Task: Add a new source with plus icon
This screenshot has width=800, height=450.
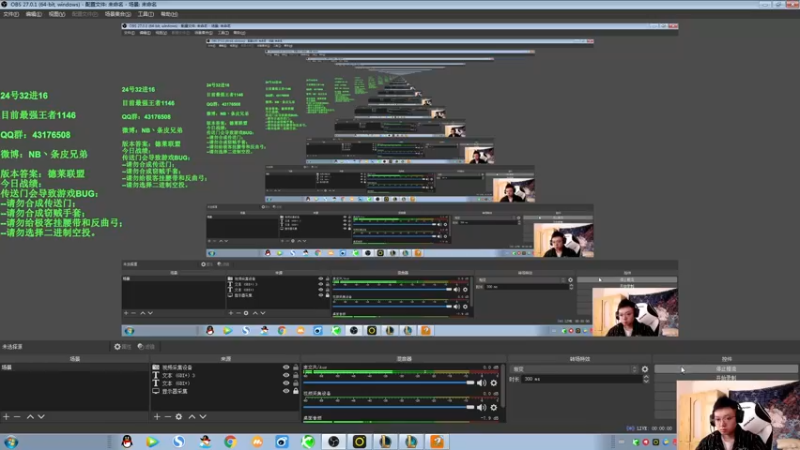Action: [157, 417]
